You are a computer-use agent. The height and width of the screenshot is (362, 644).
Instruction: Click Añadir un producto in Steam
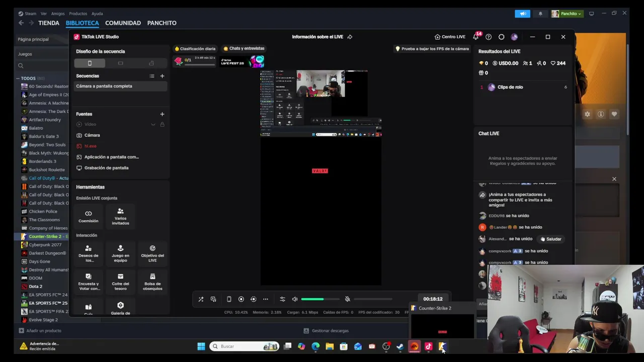tap(40, 331)
